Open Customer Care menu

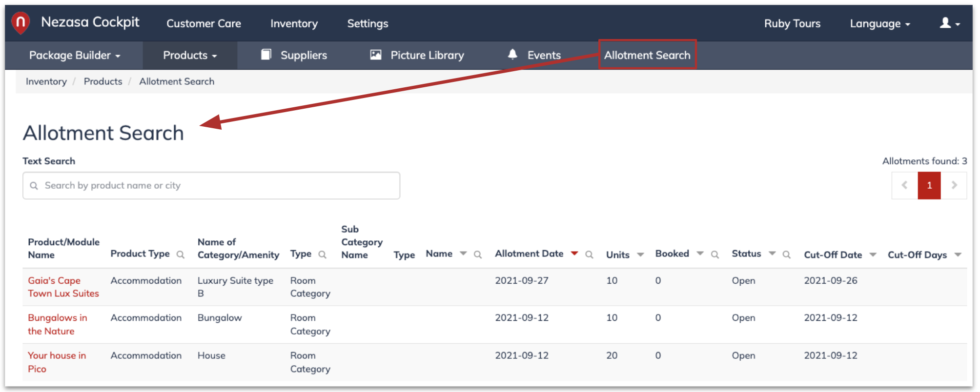204,23
